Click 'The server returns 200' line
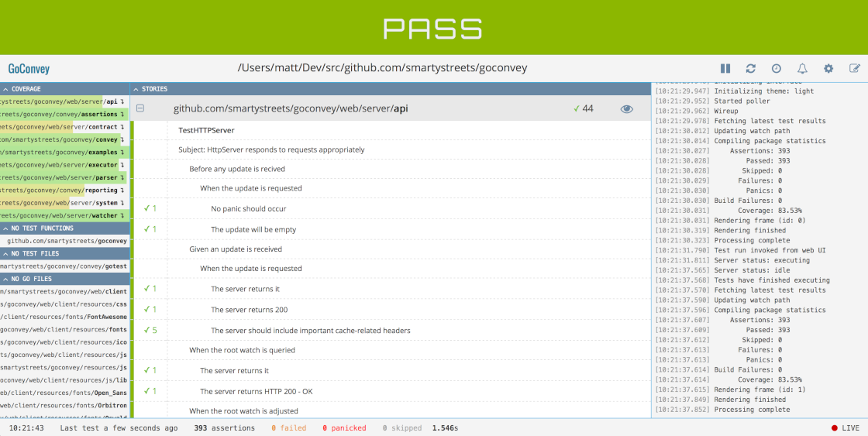Image resolution: width=868 pixels, height=436 pixels. tap(249, 310)
